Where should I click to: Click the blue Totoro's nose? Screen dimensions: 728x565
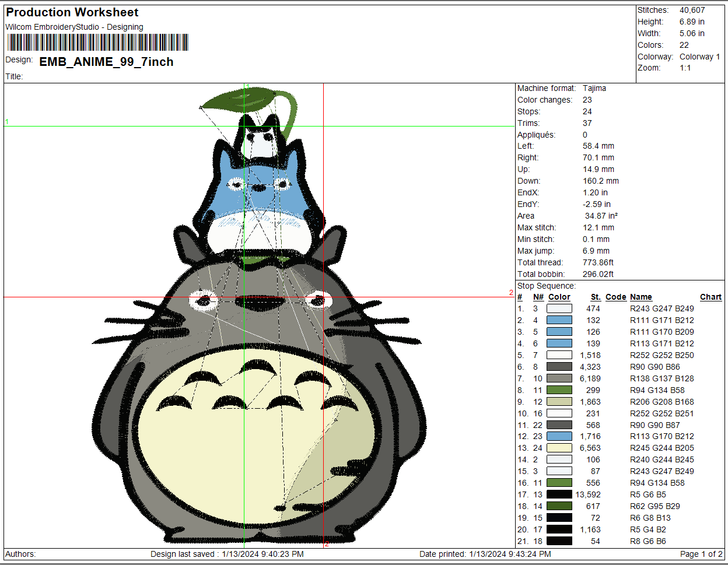coord(258,187)
